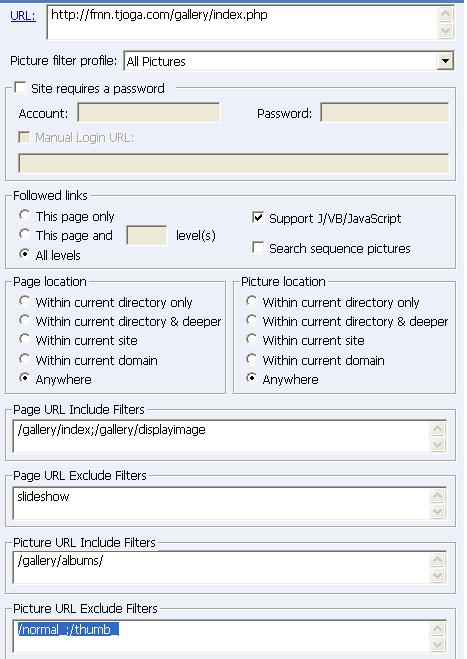Click the URL box scroll down arrow

tap(446, 31)
